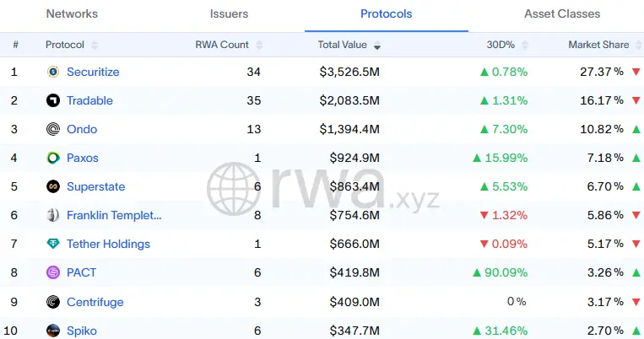644x339 pixels.
Task: Click the $2,083.5M total value cell
Action: pyautogui.click(x=349, y=100)
